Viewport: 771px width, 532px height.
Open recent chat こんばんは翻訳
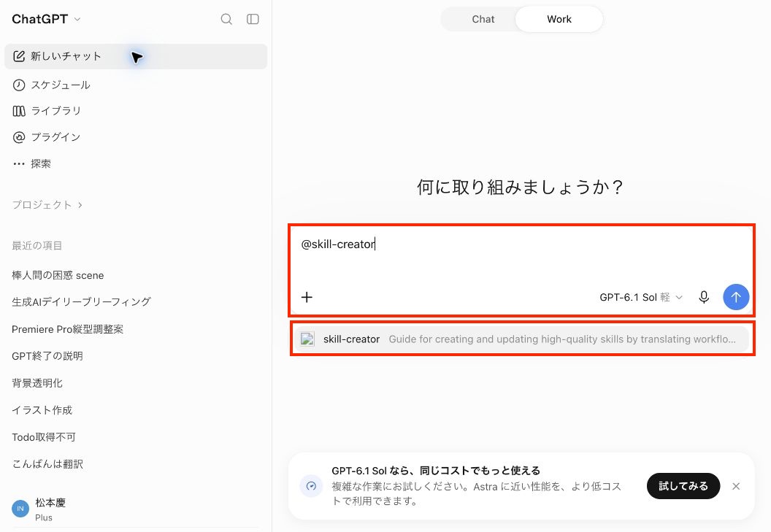pos(136,464)
